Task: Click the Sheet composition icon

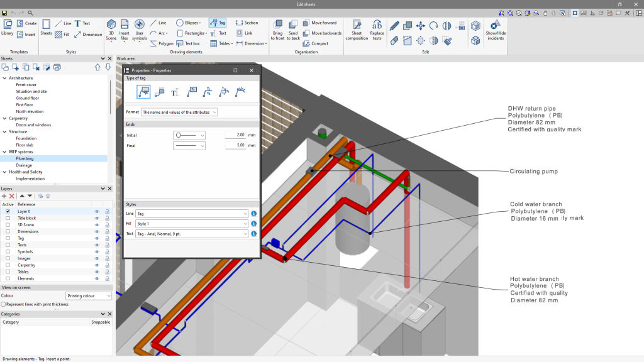Action: tap(357, 30)
